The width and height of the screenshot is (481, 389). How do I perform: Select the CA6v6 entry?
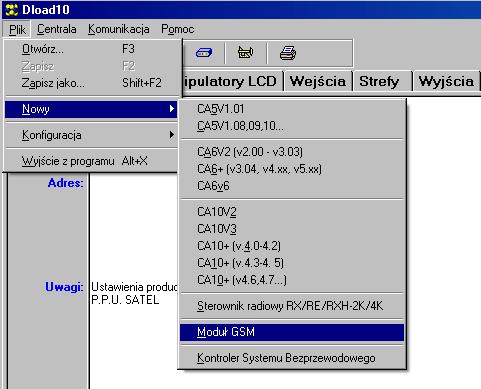click(x=292, y=186)
